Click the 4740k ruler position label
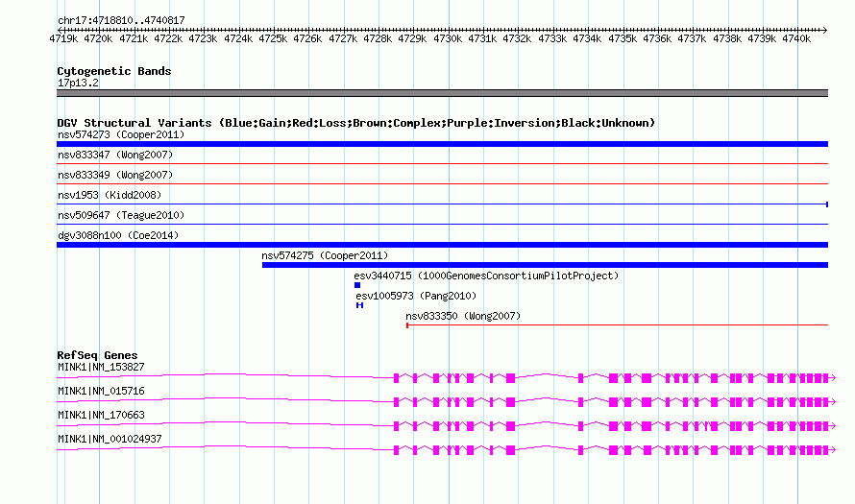This screenshot has width=855, height=504. click(x=796, y=38)
